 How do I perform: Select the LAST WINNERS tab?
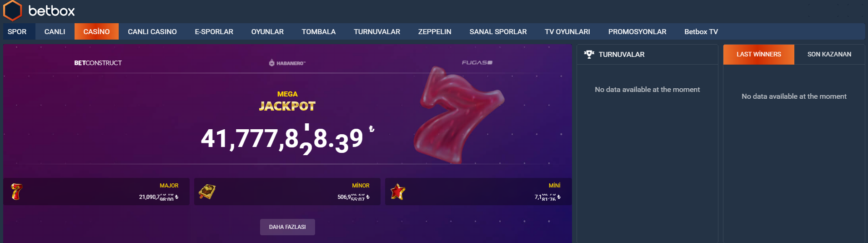click(x=759, y=54)
